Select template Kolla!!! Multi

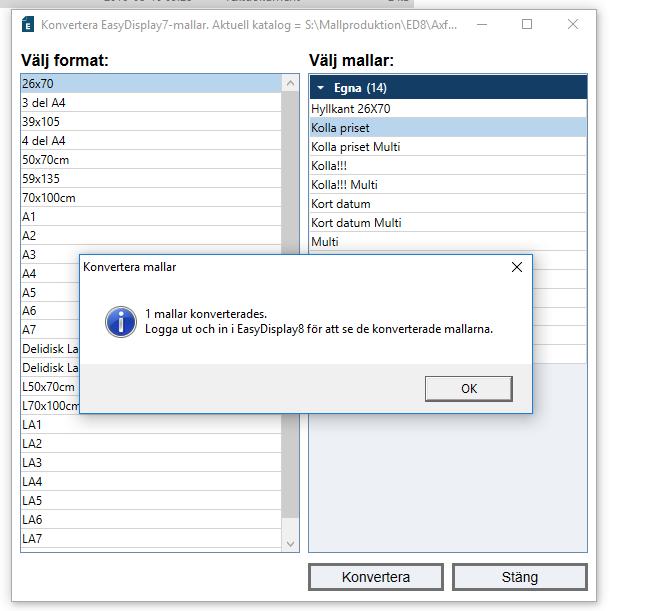tap(448, 185)
